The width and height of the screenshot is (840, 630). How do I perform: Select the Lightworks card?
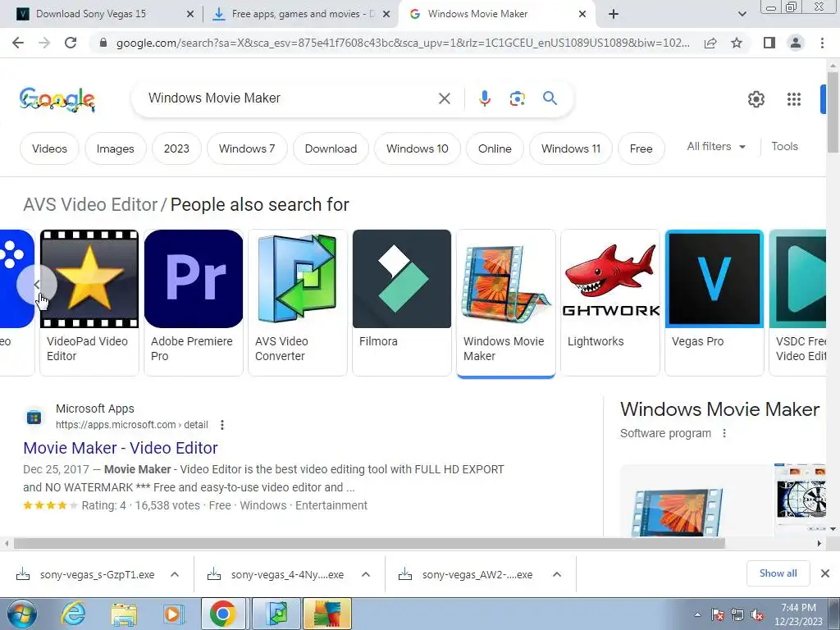click(610, 303)
